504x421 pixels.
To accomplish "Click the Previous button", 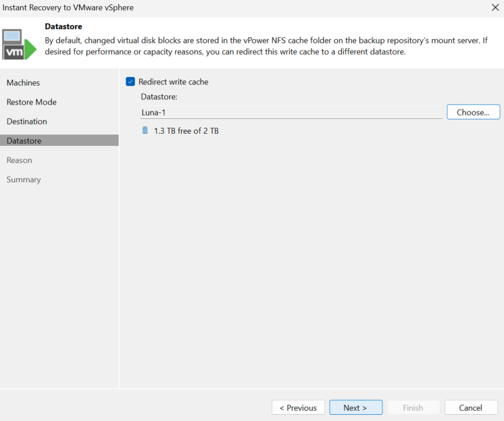I will [298, 407].
